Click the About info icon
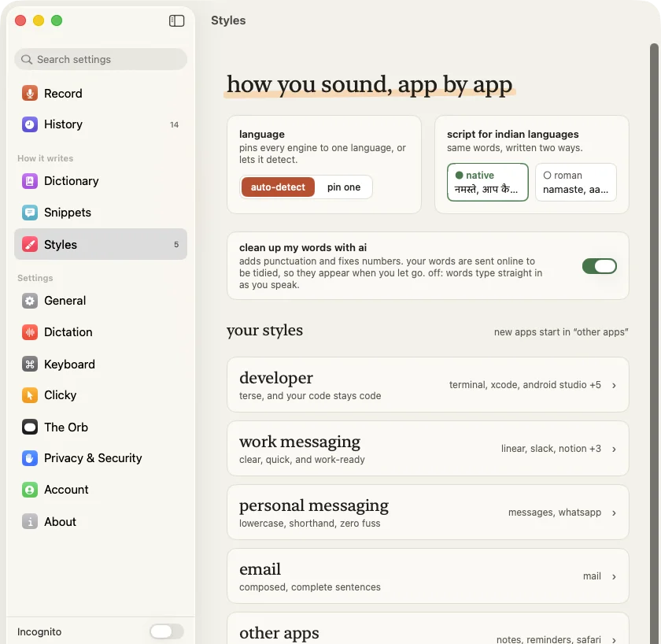The width and height of the screenshot is (661, 644). click(30, 522)
